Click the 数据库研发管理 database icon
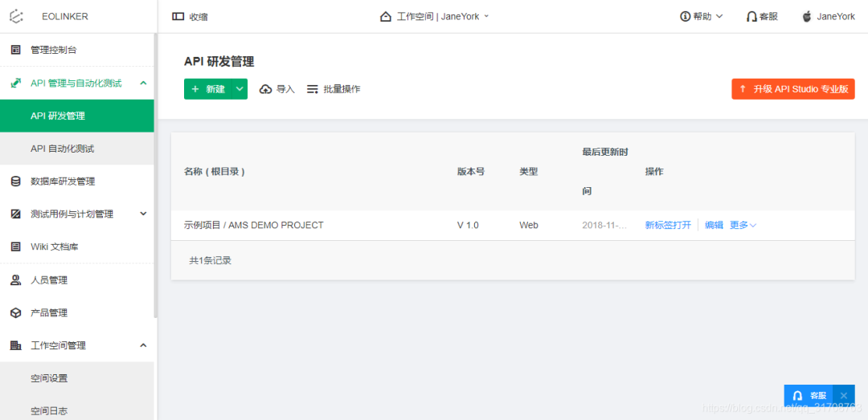868x420 pixels. [15, 181]
